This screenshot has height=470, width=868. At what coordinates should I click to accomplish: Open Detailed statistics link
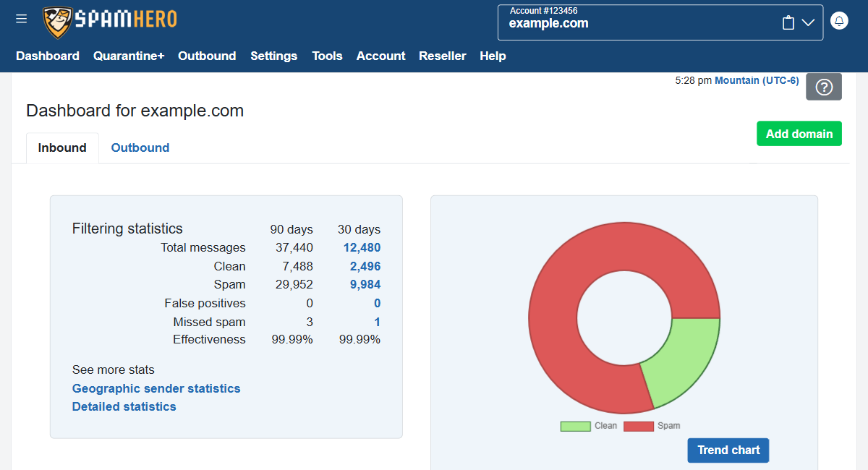[124, 406]
